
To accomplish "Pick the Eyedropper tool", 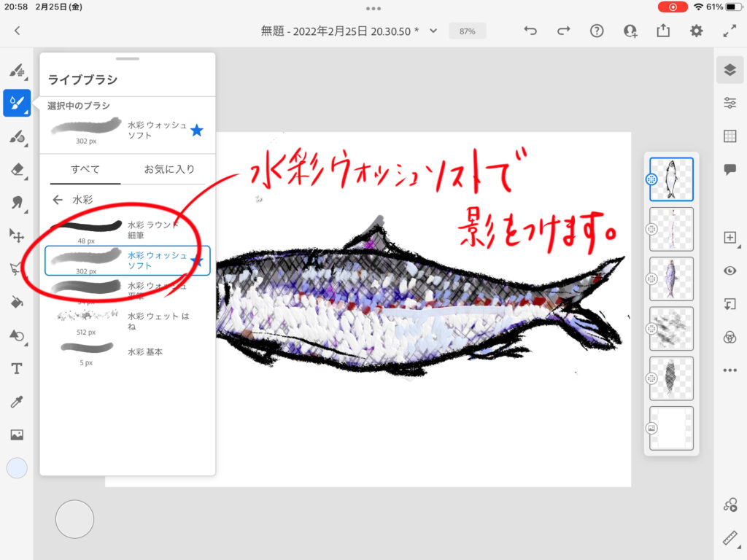I will 17,402.
